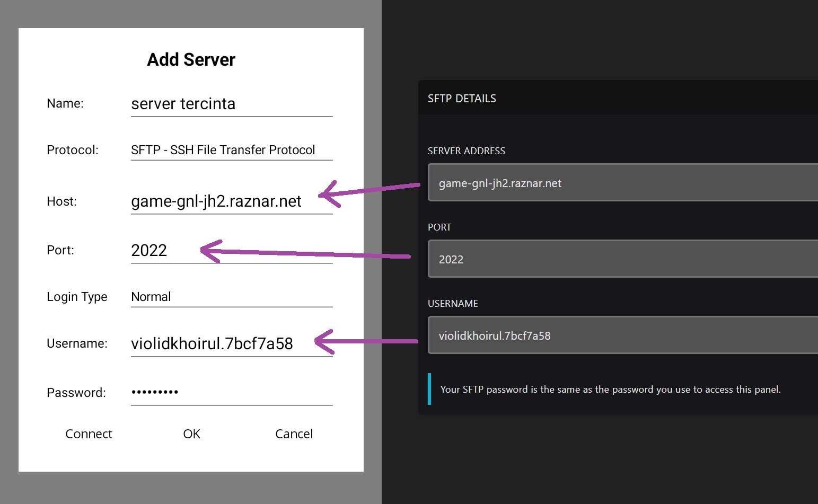Image resolution: width=818 pixels, height=504 pixels.
Task: Select the Port box in SFTP Details panel
Action: 622,259
